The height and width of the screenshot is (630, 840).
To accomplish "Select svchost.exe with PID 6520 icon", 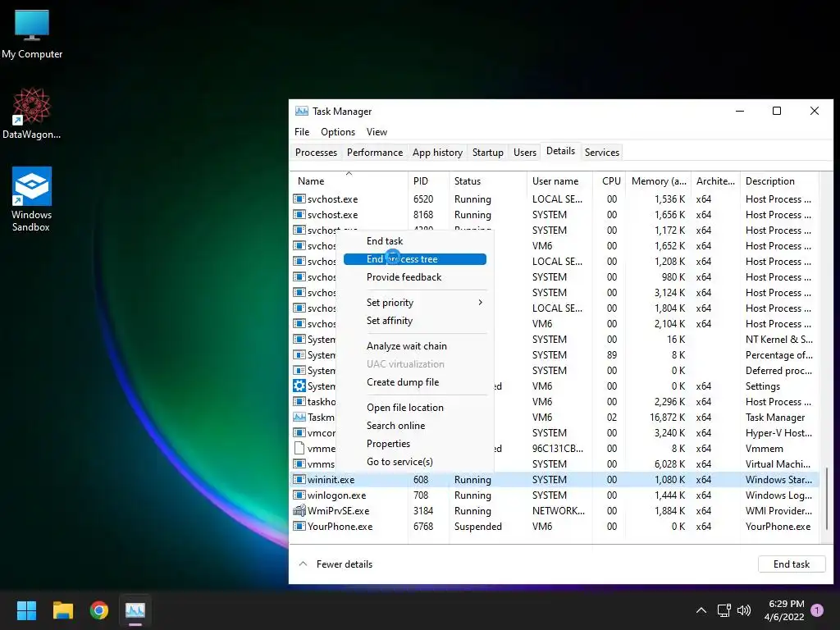I will click(x=299, y=199).
